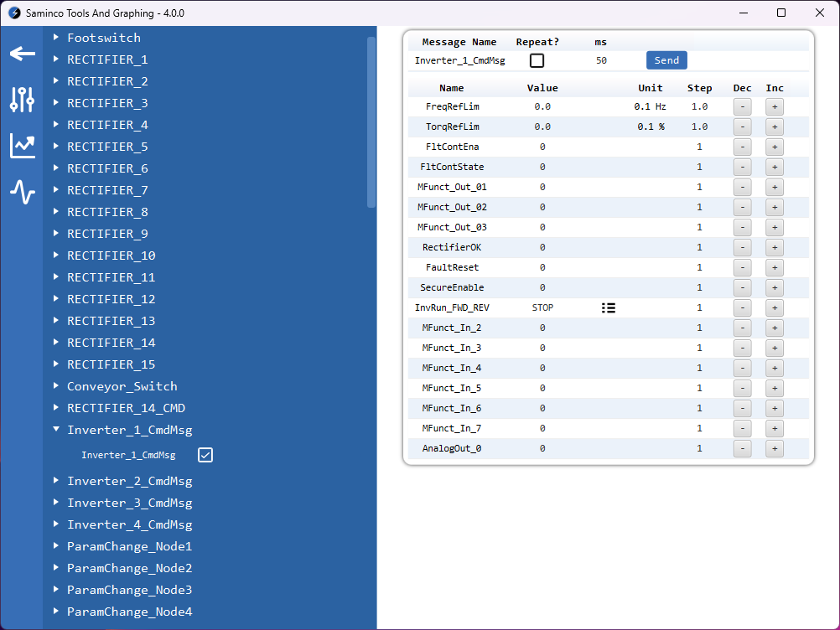Image resolution: width=840 pixels, height=630 pixels.
Task: Expand the Footswitch tree node
Action: pos(55,38)
